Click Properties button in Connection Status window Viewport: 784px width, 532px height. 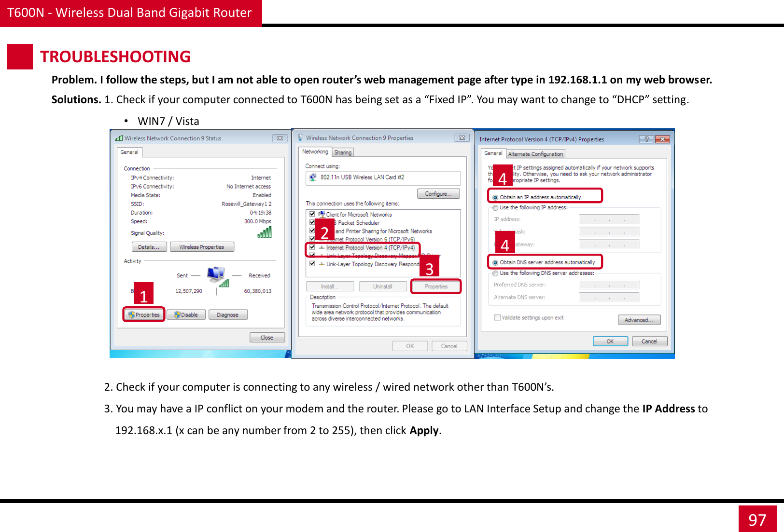point(144,314)
